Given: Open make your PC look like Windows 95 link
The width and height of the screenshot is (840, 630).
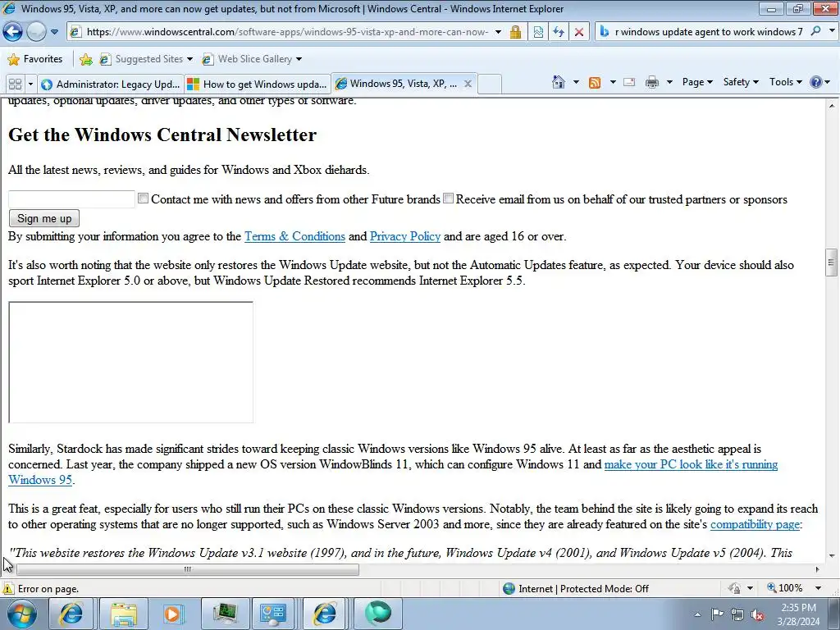Looking at the screenshot, I should point(691,464).
